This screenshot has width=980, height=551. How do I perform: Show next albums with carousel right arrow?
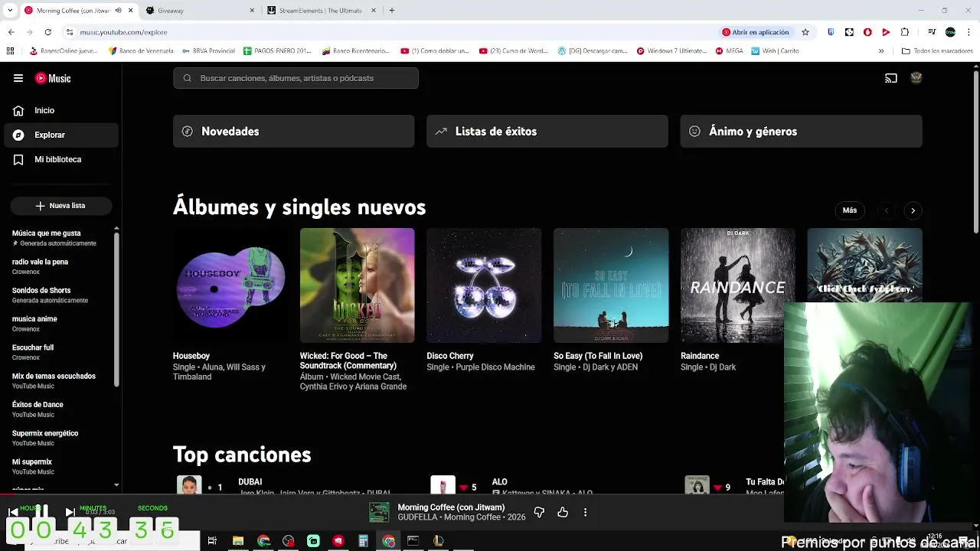click(x=913, y=210)
